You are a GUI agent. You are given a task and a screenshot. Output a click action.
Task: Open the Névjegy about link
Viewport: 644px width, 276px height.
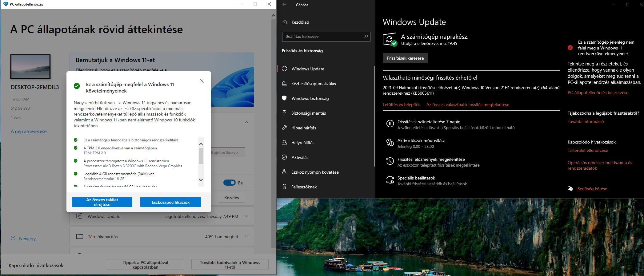click(x=27, y=239)
